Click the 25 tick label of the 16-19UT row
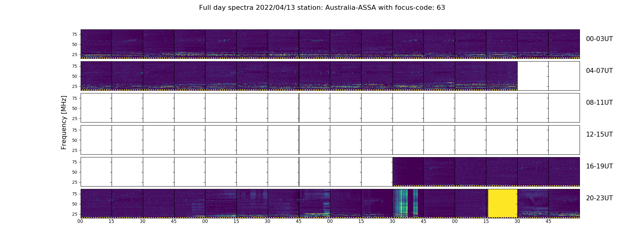 (x=75, y=183)
